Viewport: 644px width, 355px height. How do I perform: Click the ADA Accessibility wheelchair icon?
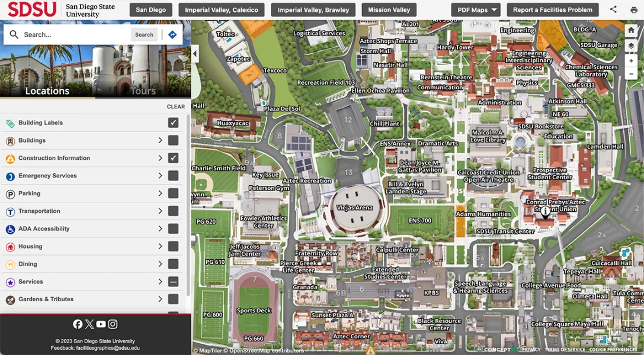click(x=10, y=229)
